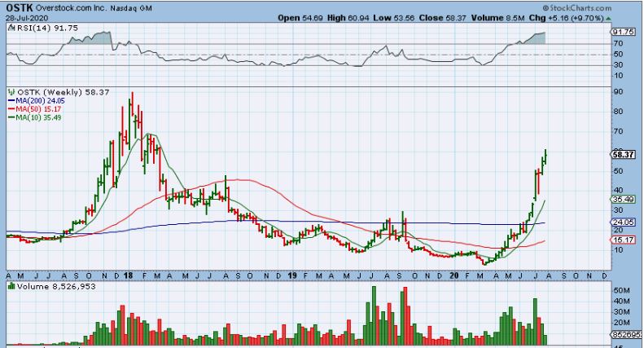Click the Nasdaq GM exchange label
This screenshot has width=644, height=348.
[x=131, y=8]
